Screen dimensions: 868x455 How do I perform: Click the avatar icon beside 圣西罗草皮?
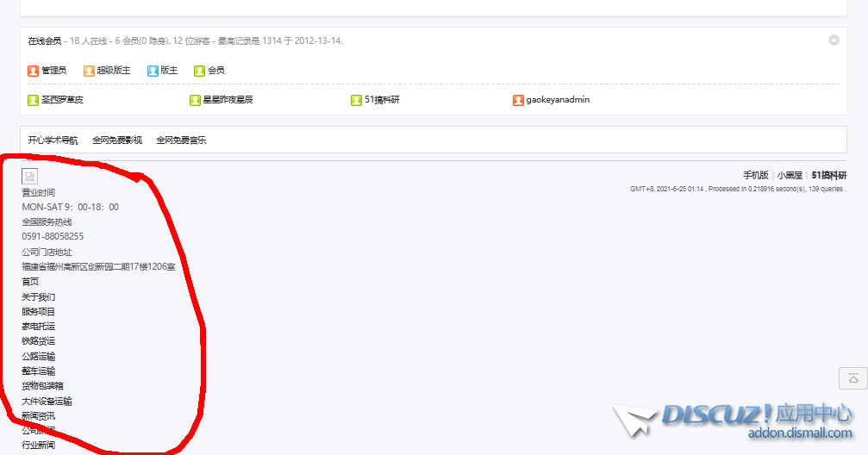[x=33, y=100]
